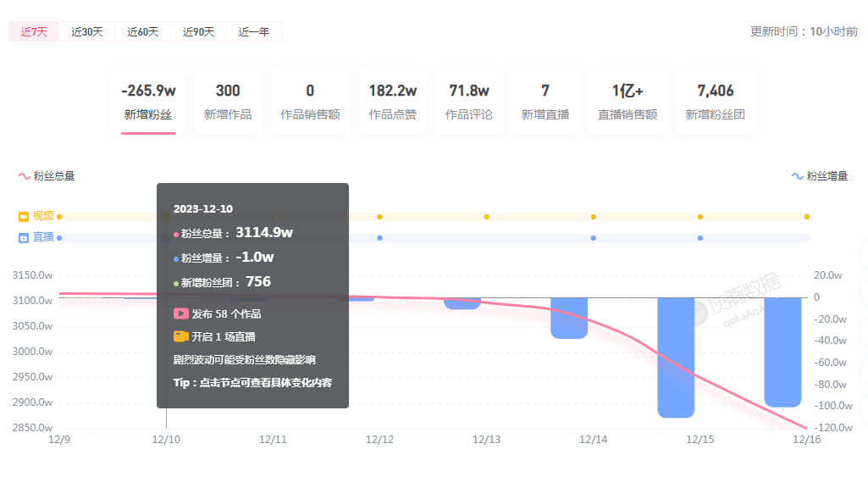Click yellow camera icon in tooltip
Image resolution: width=868 pixels, height=488 pixels.
click(180, 336)
